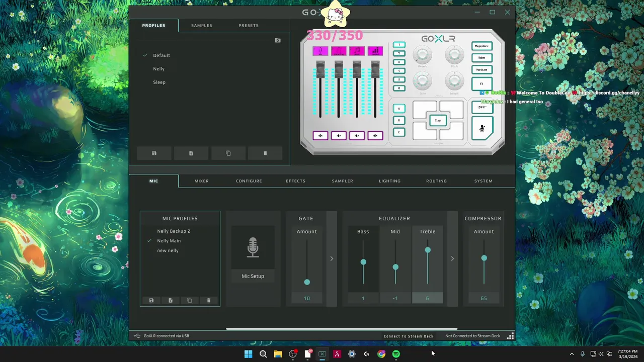The image size is (644, 362).
Task: Toggle the Hardtune effect button
Action: [482, 70]
